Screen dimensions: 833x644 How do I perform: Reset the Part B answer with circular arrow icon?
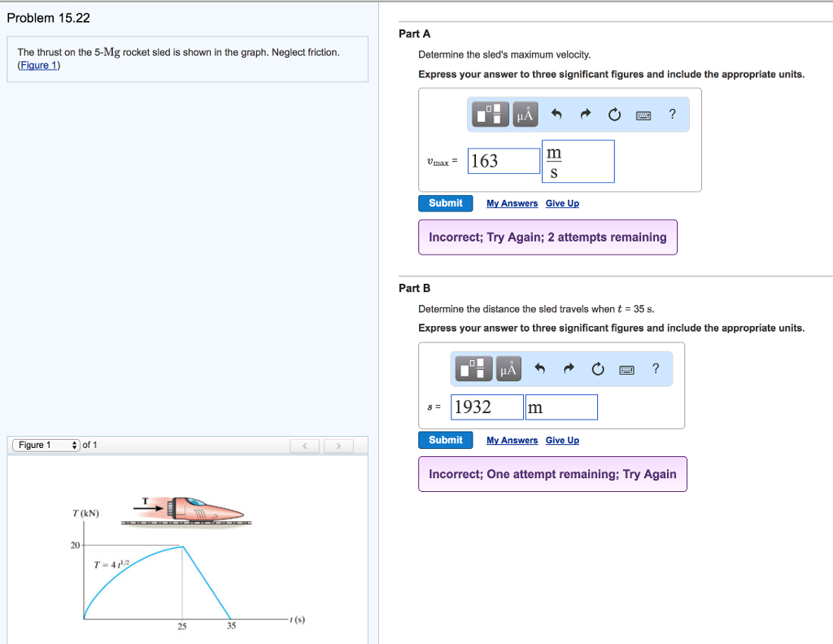598,368
